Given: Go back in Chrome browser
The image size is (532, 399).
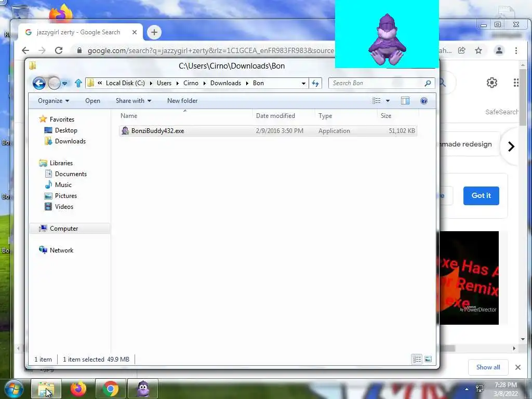Looking at the screenshot, I should tap(25, 50).
